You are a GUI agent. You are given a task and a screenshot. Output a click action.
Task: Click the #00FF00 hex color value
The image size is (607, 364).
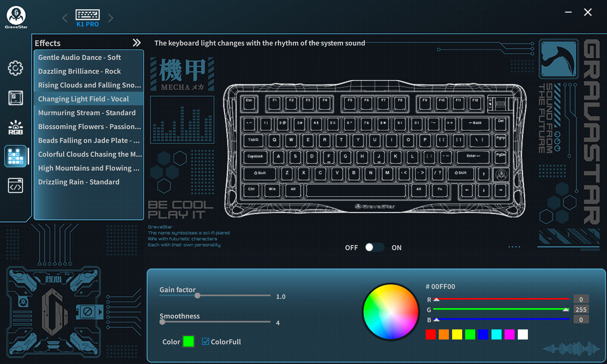coord(440,286)
